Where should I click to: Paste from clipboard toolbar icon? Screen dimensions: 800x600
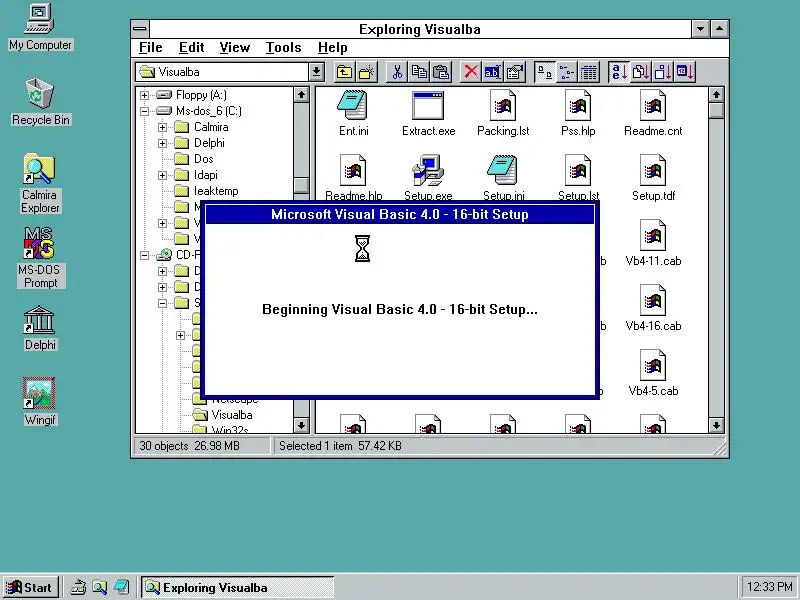(x=441, y=72)
